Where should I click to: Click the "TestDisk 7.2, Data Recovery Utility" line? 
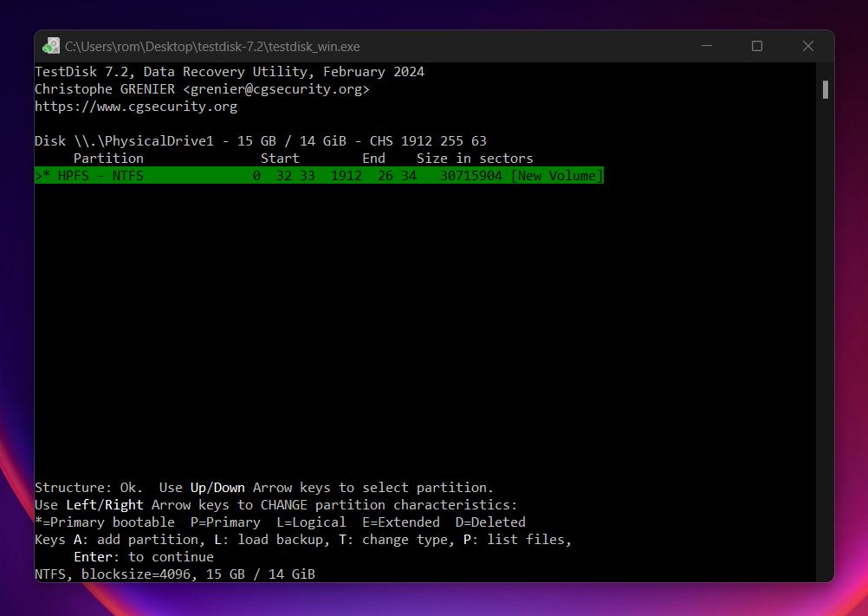coord(230,72)
